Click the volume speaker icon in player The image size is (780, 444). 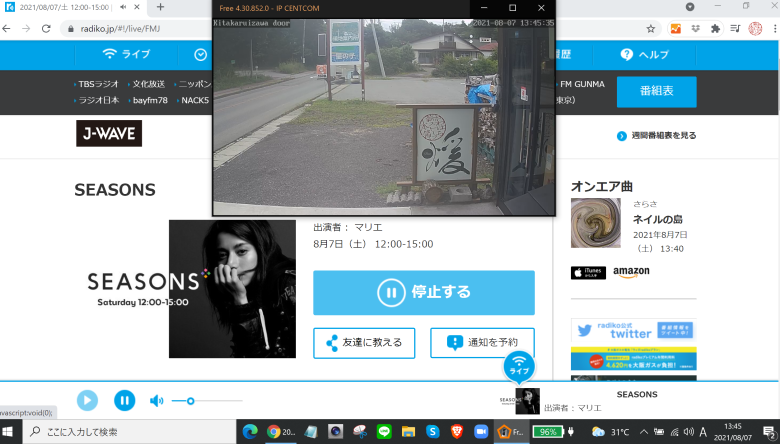[x=156, y=401]
